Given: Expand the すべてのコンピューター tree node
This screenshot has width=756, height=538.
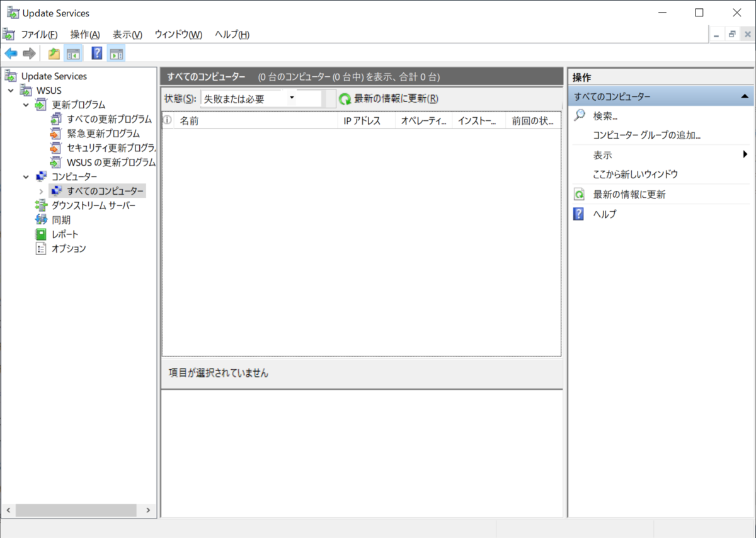Looking at the screenshot, I should tap(41, 191).
